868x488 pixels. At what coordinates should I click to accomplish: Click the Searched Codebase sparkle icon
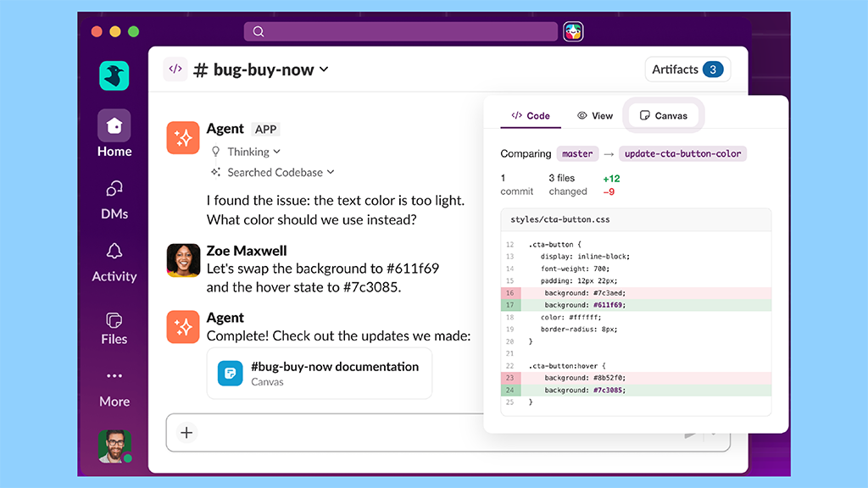[215, 172]
